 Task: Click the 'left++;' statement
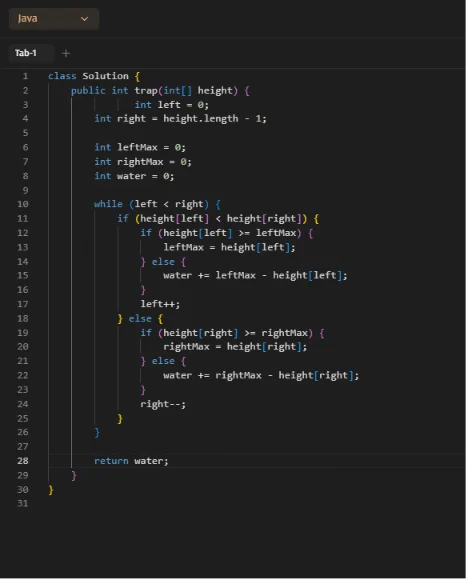tap(160, 304)
